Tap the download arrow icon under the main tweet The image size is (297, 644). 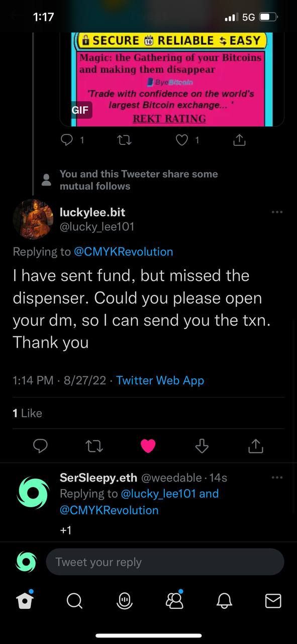point(202,445)
